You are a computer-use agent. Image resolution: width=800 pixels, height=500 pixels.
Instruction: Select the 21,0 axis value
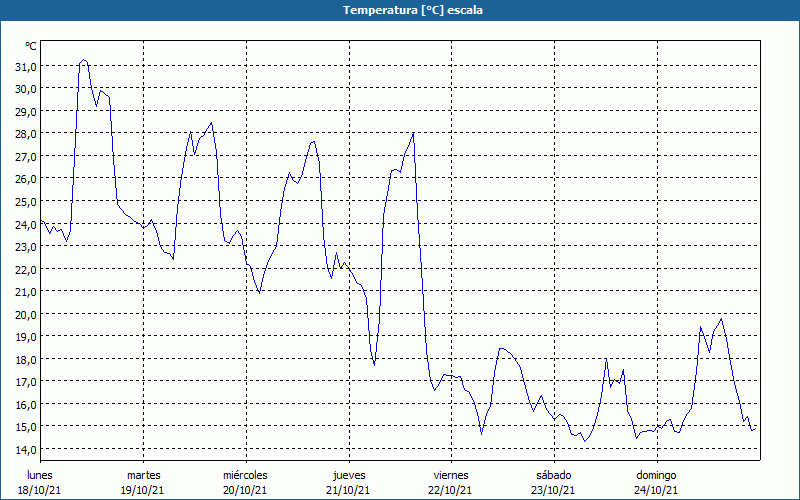point(25,292)
